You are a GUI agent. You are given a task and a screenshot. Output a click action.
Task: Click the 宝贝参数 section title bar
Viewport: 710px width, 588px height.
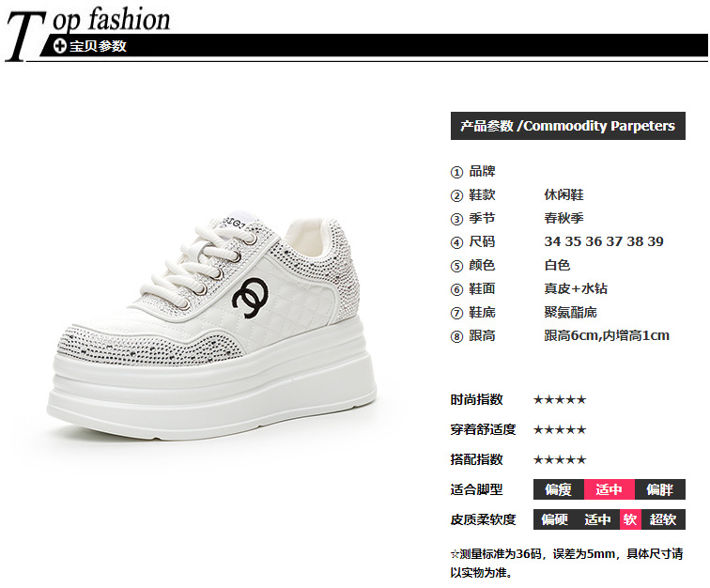[374, 46]
